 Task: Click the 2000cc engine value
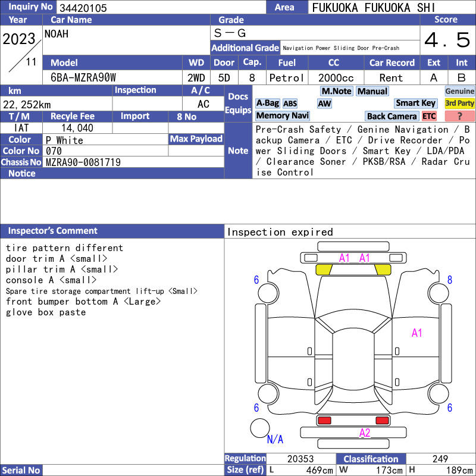coord(336,78)
